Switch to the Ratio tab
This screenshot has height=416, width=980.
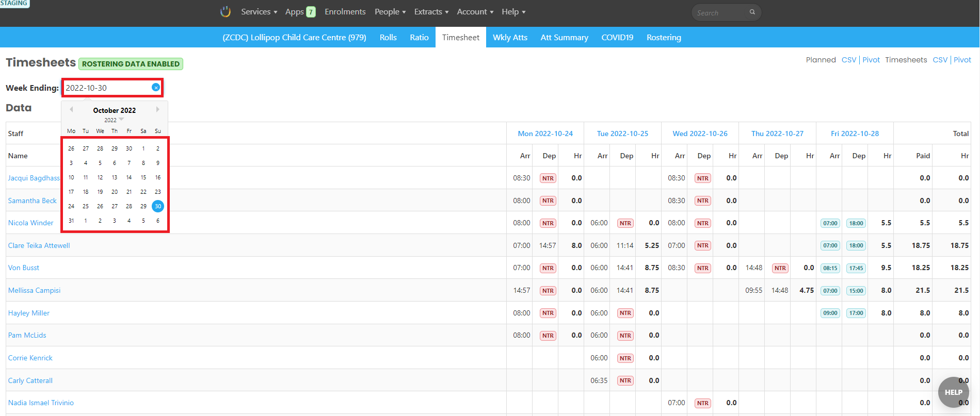[419, 37]
